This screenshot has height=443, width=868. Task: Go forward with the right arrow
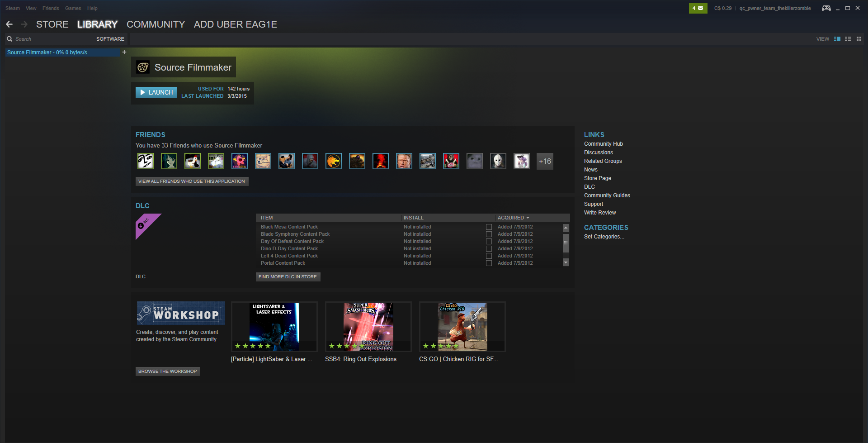pos(24,24)
